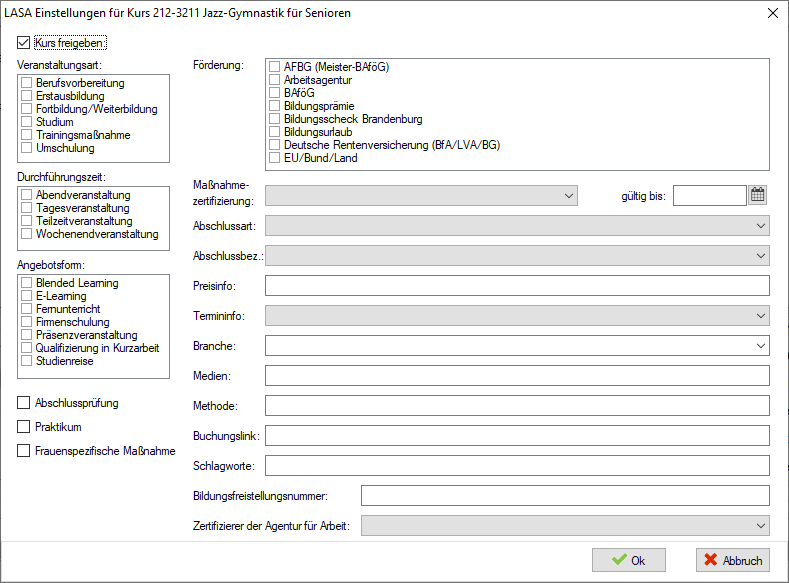Open the Maßnahmezertifizierung dropdown
Screen dimensions: 789x583
tap(421, 196)
